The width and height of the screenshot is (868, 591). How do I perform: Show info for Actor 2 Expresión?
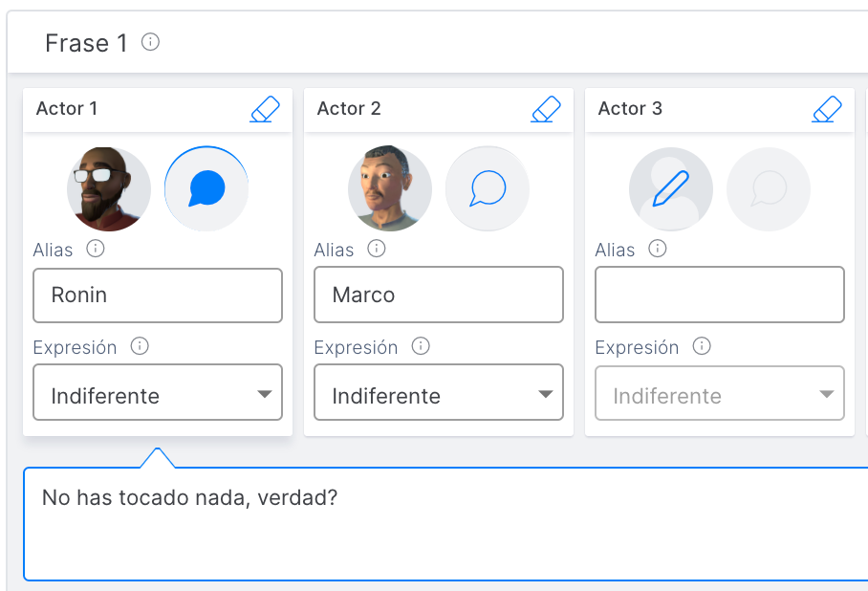pyautogui.click(x=421, y=346)
